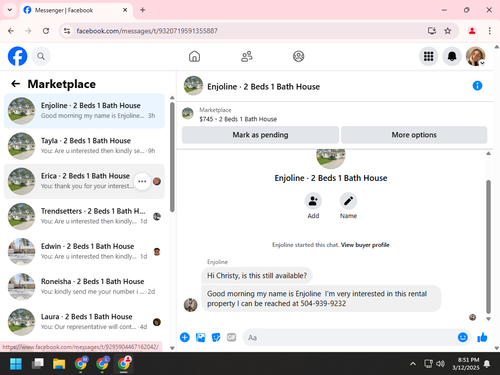Viewport: 500px width, 375px height.
Task: Choose a GIF icon in composer
Action: pos(231,337)
